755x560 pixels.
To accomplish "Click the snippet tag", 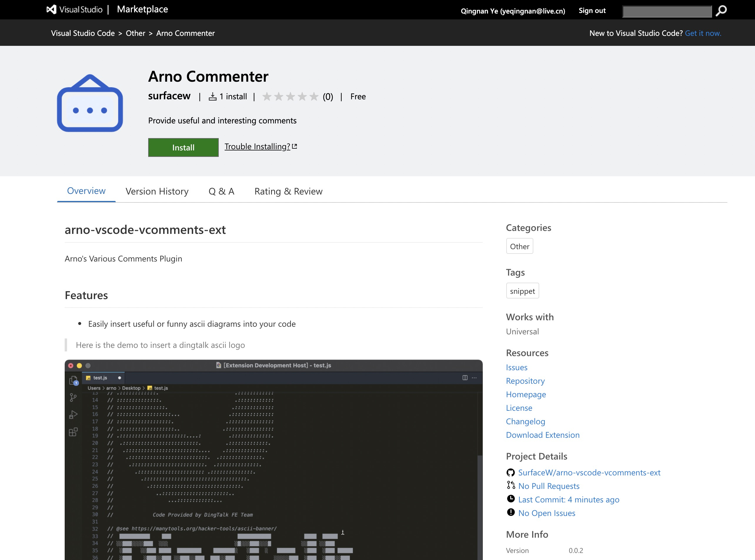I will (522, 291).
